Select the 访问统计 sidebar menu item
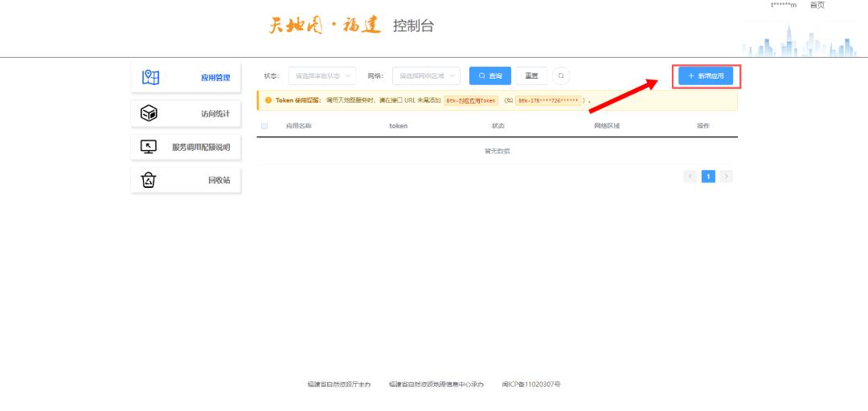This screenshot has height=411, width=868. click(186, 114)
